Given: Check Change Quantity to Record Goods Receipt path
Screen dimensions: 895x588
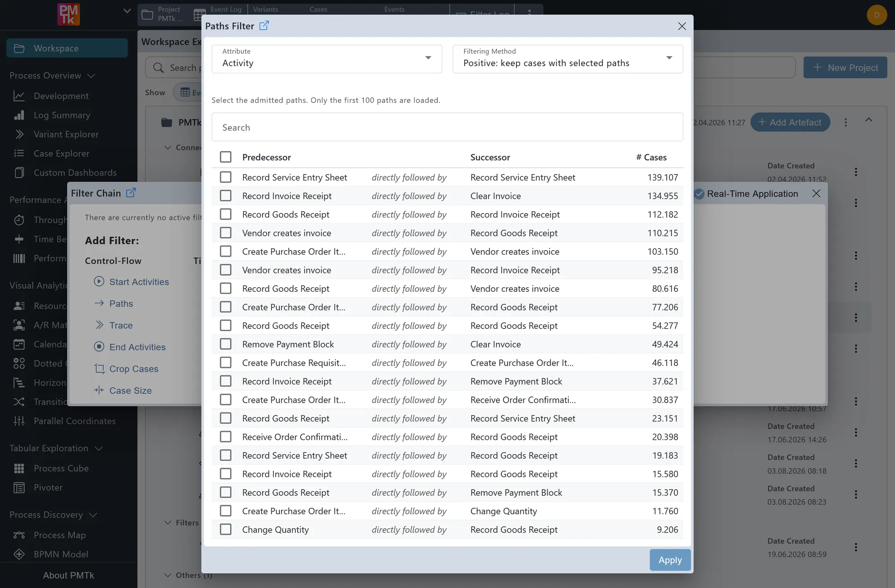Looking at the screenshot, I should point(226,529).
